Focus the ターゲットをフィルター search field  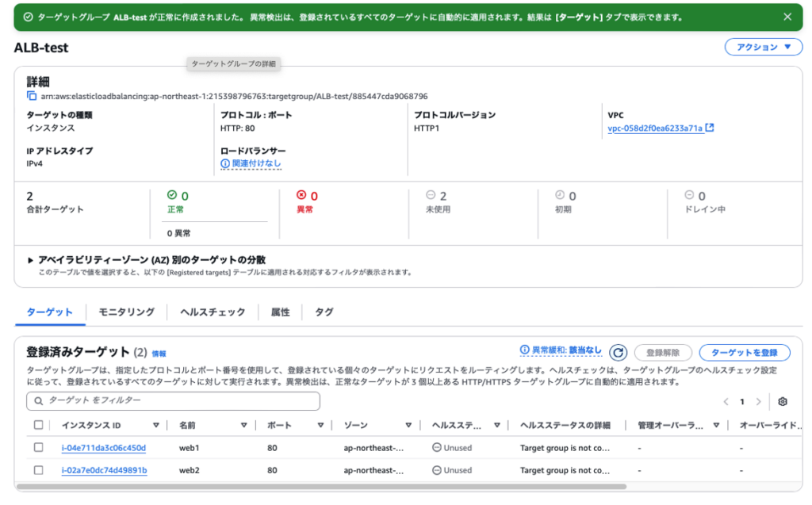173,401
